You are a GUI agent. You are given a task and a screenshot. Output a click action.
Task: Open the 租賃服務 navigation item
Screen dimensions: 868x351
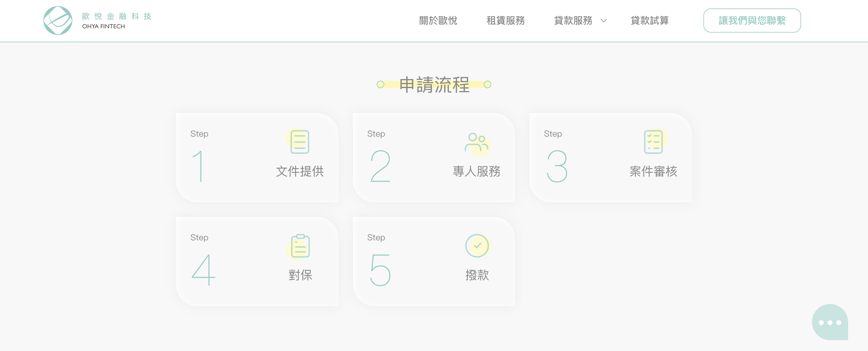click(x=506, y=21)
